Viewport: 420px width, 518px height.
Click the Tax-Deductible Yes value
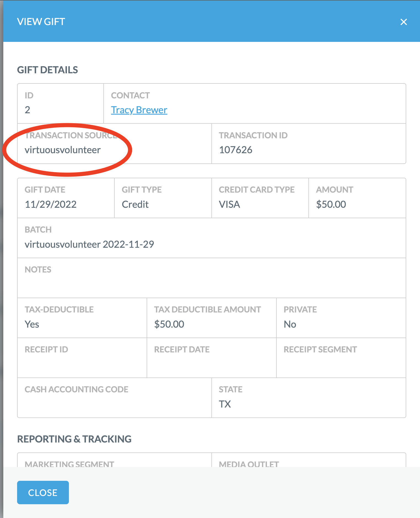click(32, 324)
